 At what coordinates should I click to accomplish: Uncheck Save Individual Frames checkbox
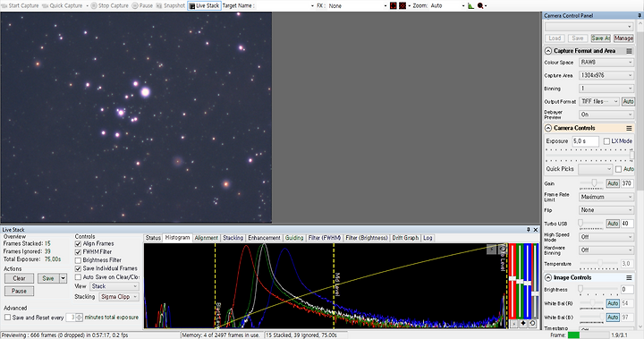[78, 268]
